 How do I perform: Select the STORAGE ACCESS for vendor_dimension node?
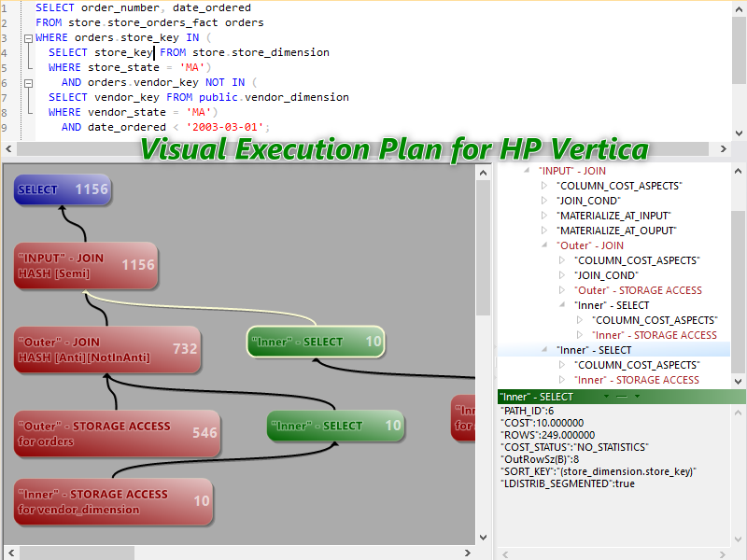tap(113, 502)
